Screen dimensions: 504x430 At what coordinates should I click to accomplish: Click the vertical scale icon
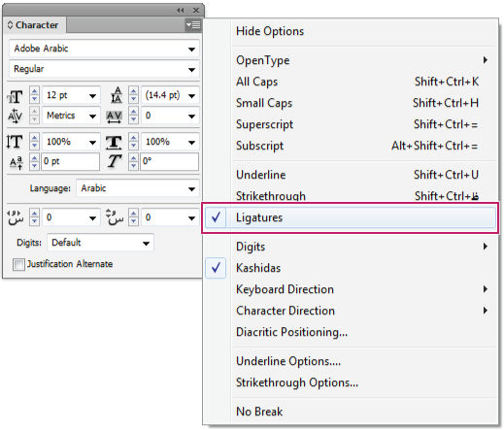(15, 142)
